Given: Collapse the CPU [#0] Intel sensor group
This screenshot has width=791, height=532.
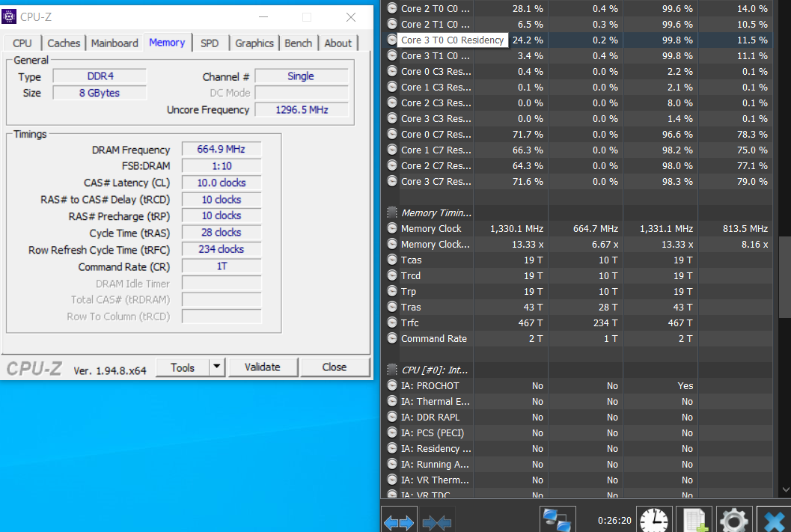Looking at the screenshot, I should point(392,370).
